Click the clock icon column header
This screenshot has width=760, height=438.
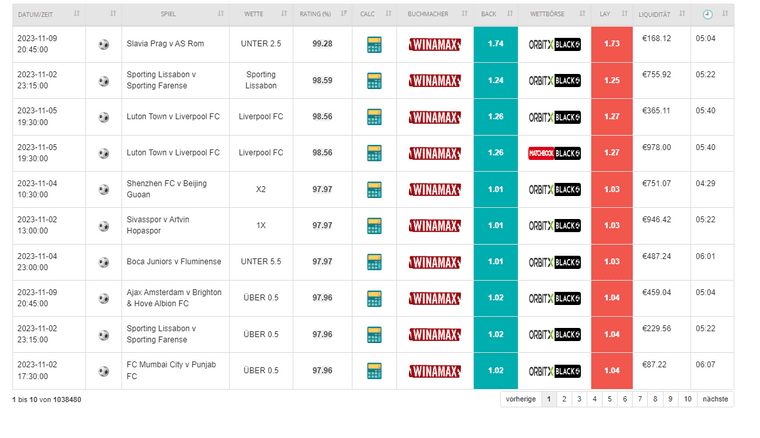[708, 15]
